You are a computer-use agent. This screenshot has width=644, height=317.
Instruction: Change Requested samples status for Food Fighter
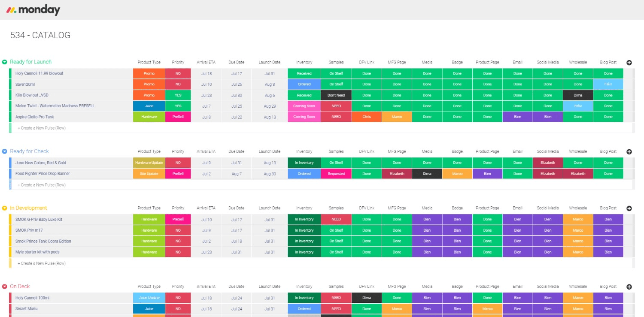point(336,174)
